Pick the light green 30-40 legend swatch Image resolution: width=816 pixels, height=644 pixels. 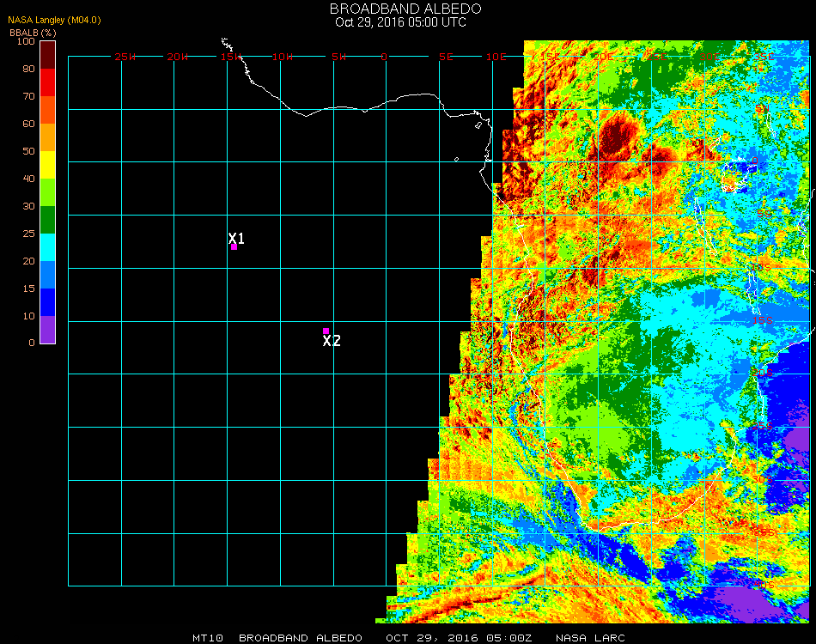pyautogui.click(x=48, y=192)
